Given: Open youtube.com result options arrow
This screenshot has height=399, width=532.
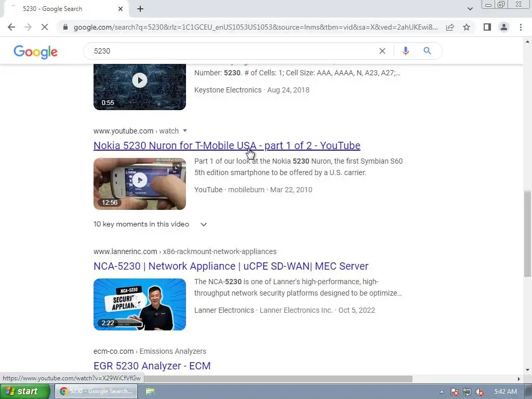Looking at the screenshot, I should [185, 130].
